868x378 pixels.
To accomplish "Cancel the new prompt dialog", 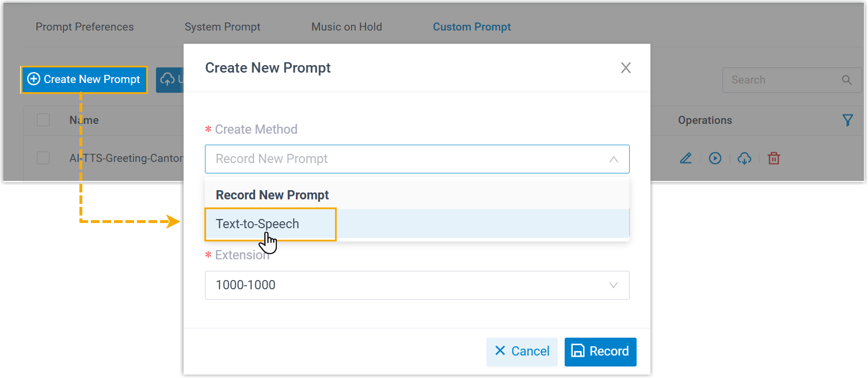I will (522, 351).
